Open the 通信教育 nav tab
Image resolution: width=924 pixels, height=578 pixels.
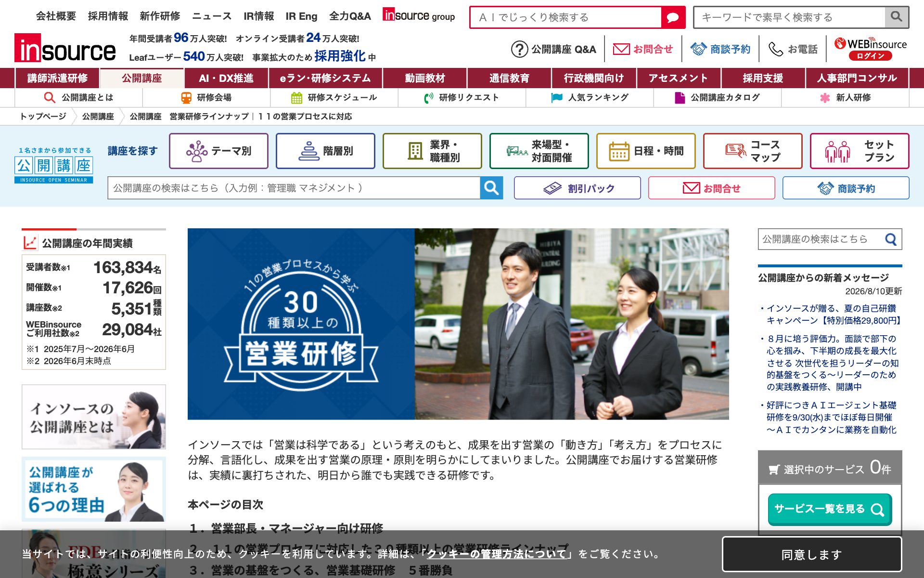click(x=509, y=78)
